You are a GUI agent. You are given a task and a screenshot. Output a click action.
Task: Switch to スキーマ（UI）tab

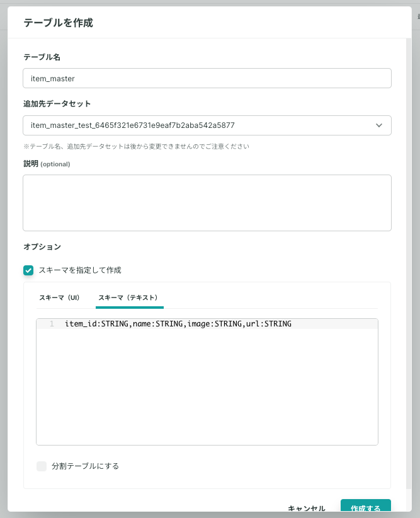click(59, 297)
